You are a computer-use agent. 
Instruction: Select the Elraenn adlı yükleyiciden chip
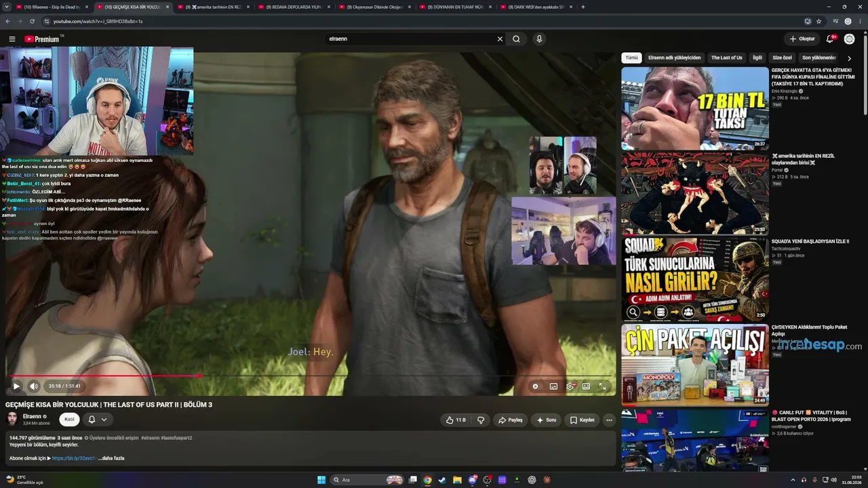pyautogui.click(x=674, y=58)
